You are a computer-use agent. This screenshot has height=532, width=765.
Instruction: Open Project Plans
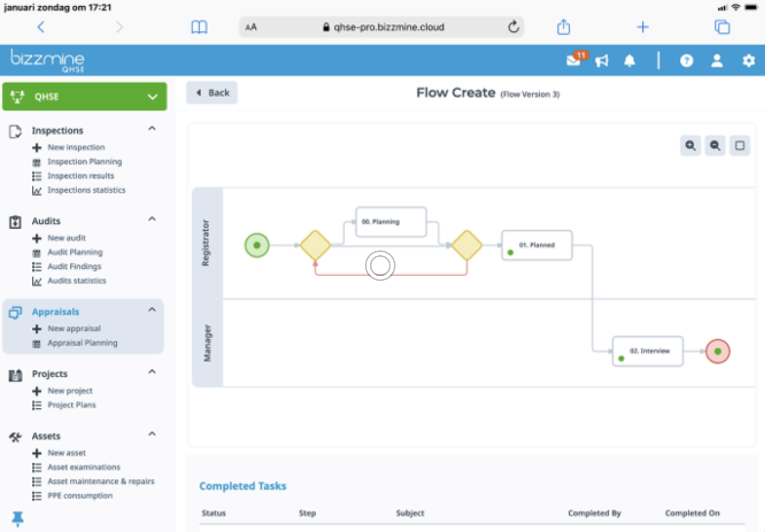coord(72,405)
